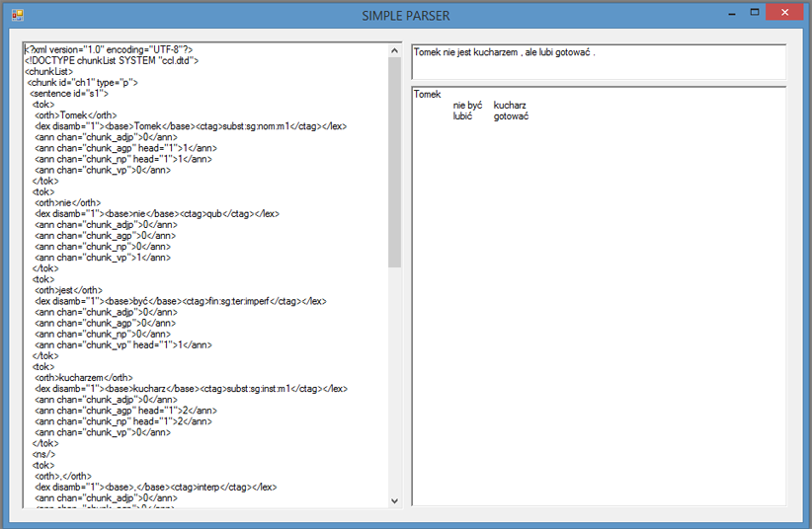Click 'lubić' in the parse results
Image resolution: width=812 pixels, height=529 pixels.
point(462,116)
